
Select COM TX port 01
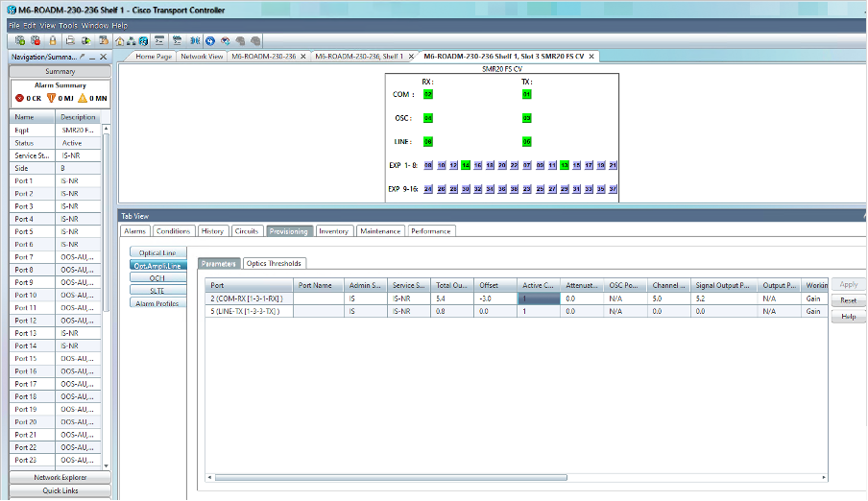(526, 95)
